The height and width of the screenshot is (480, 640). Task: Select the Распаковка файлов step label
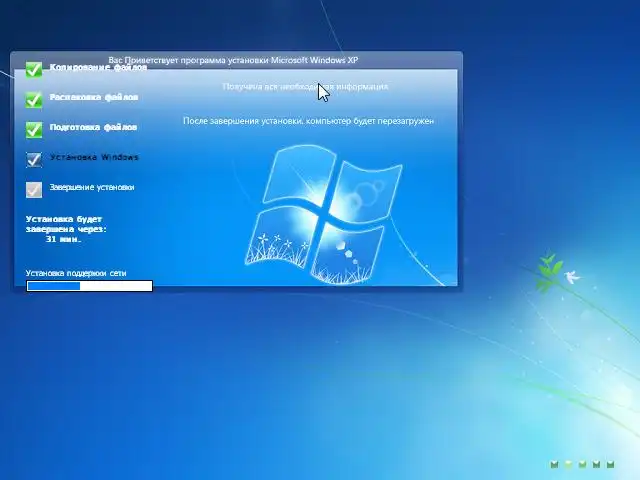click(x=94, y=97)
